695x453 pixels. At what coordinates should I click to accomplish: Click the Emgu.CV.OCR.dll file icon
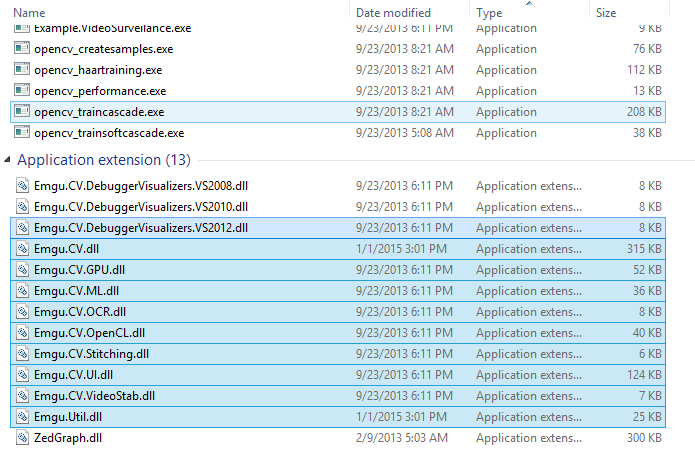point(23,311)
